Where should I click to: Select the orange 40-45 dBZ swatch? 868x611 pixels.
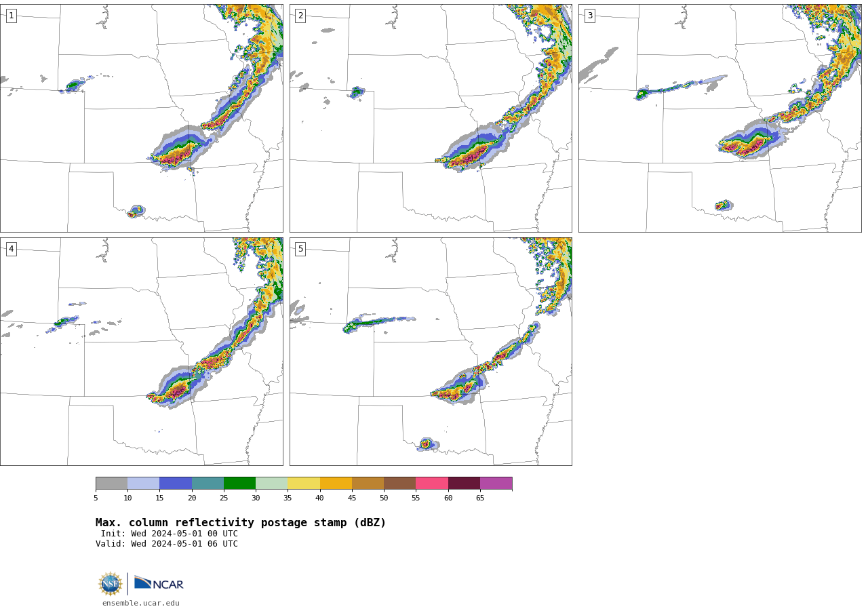pyautogui.click(x=336, y=483)
